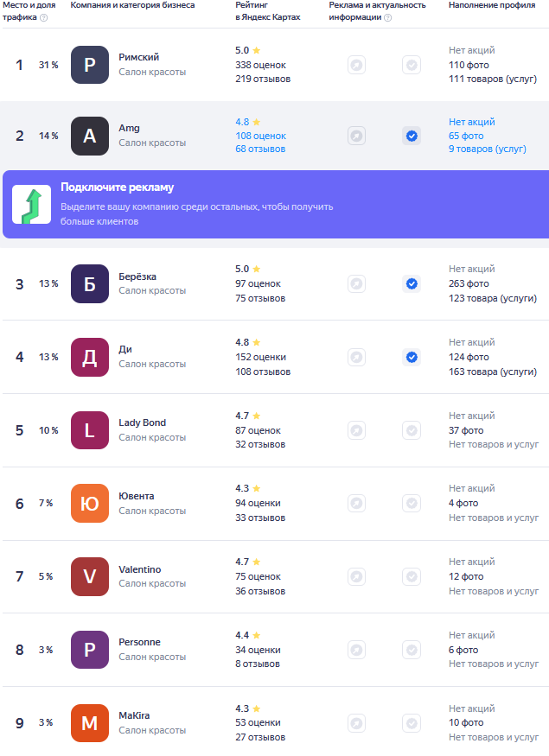Click the advertising icon in Personne row
This screenshot has width=549, height=756.
(x=356, y=650)
